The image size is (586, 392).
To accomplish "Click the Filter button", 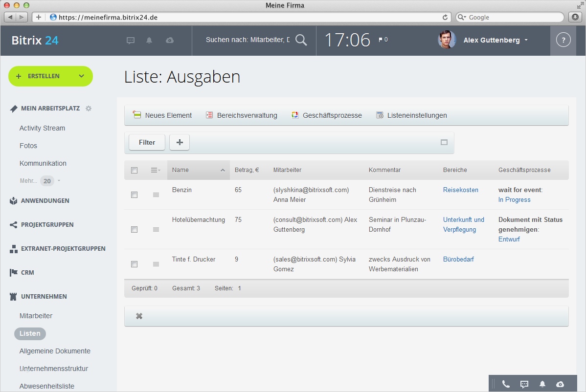I will tap(147, 142).
